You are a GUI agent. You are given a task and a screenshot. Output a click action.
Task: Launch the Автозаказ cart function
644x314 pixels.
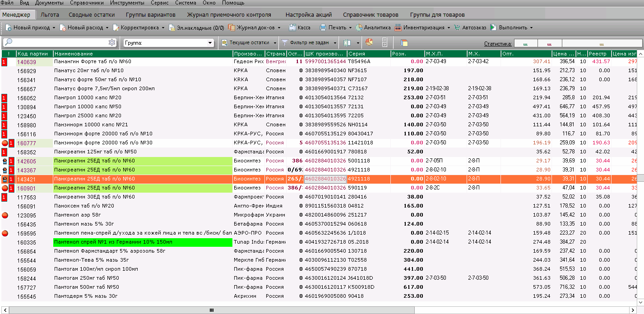(470, 28)
